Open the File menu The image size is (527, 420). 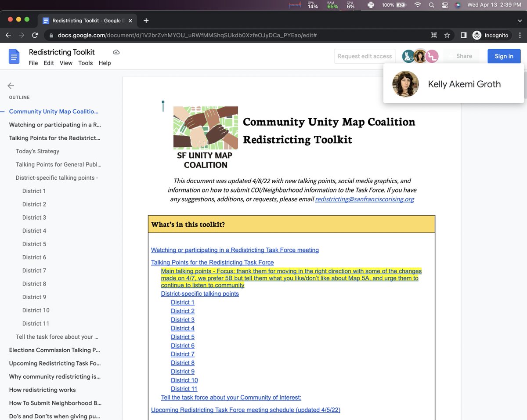pyautogui.click(x=33, y=63)
